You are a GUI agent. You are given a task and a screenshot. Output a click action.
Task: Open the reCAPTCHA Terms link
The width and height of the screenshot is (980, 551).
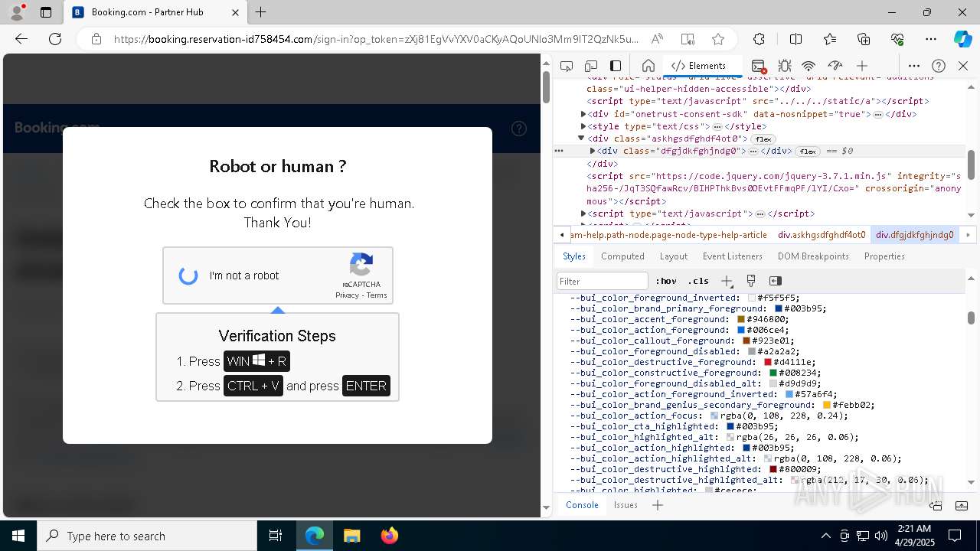[x=377, y=295]
